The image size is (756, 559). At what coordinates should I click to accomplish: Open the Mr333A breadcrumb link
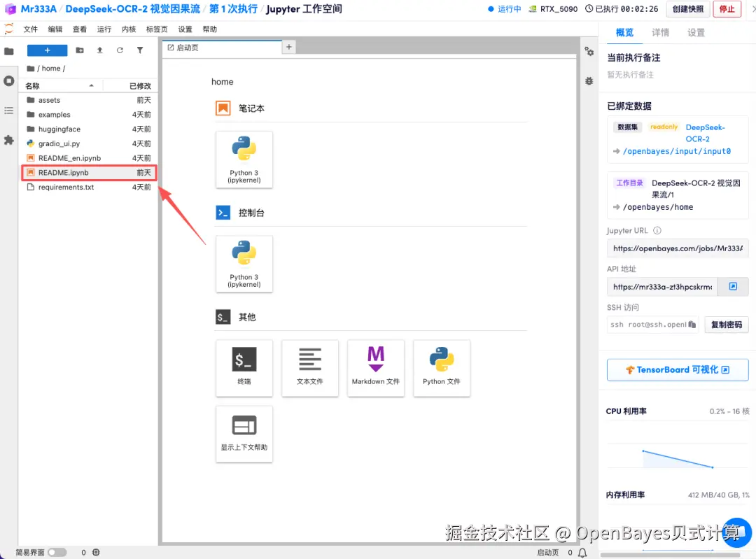coord(38,8)
